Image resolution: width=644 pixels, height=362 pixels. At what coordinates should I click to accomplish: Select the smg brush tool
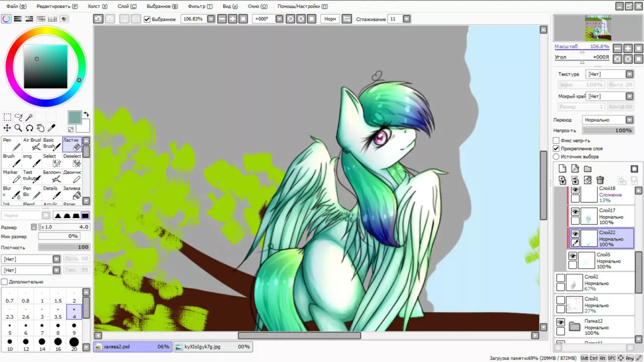pyautogui.click(x=32, y=160)
